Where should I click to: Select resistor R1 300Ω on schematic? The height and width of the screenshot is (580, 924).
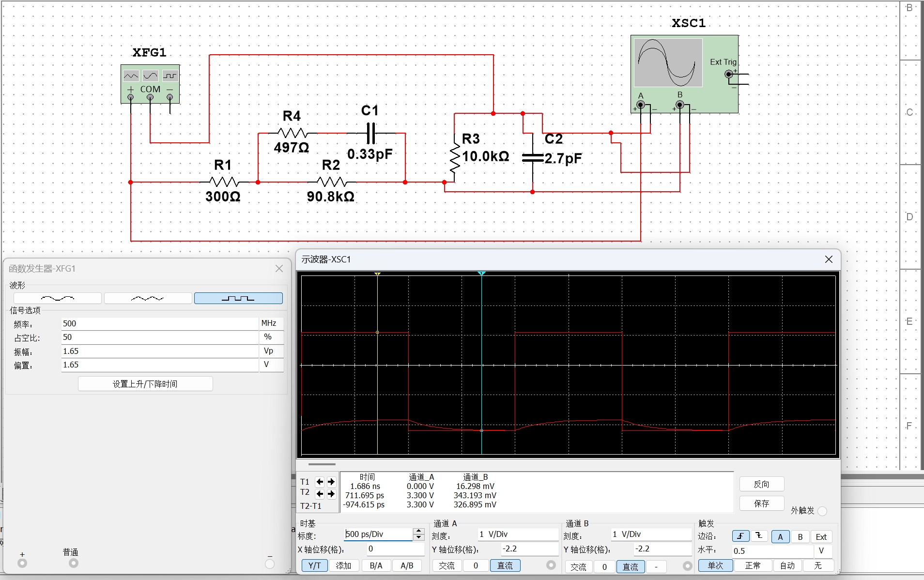point(223,182)
